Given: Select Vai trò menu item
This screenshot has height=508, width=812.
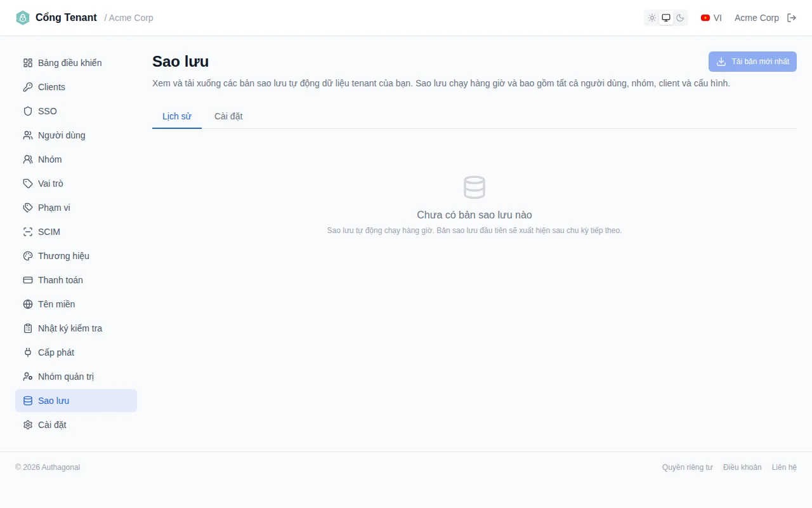Looking at the screenshot, I should point(76,184).
